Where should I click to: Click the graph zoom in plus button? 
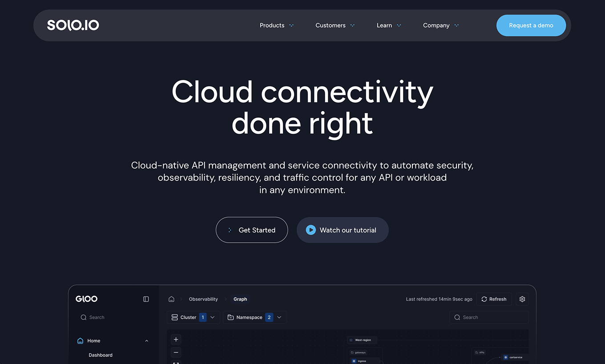tap(176, 340)
